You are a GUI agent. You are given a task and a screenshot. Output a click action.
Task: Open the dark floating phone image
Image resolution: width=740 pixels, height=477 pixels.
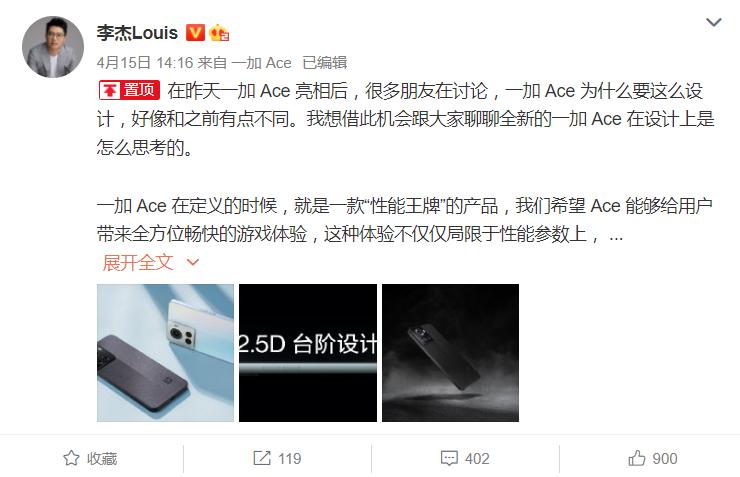(450, 352)
